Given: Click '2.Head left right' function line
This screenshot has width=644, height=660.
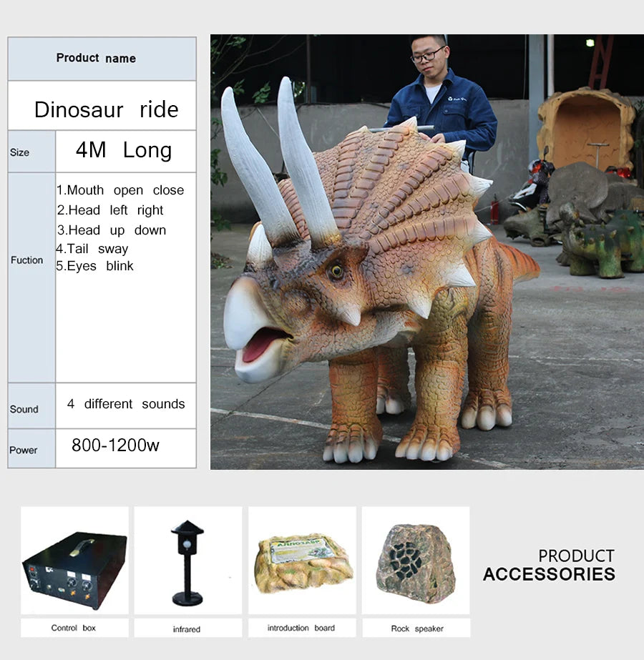Looking at the screenshot, I should coord(110,210).
